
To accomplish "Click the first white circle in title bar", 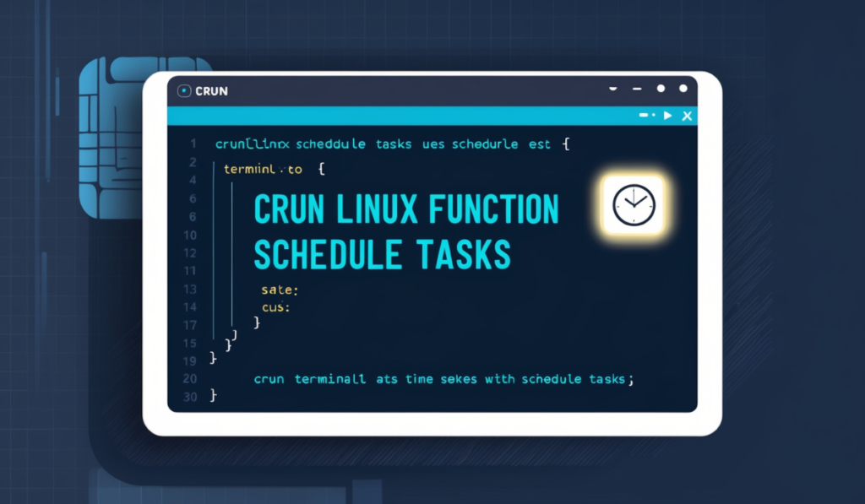I will click(x=661, y=89).
